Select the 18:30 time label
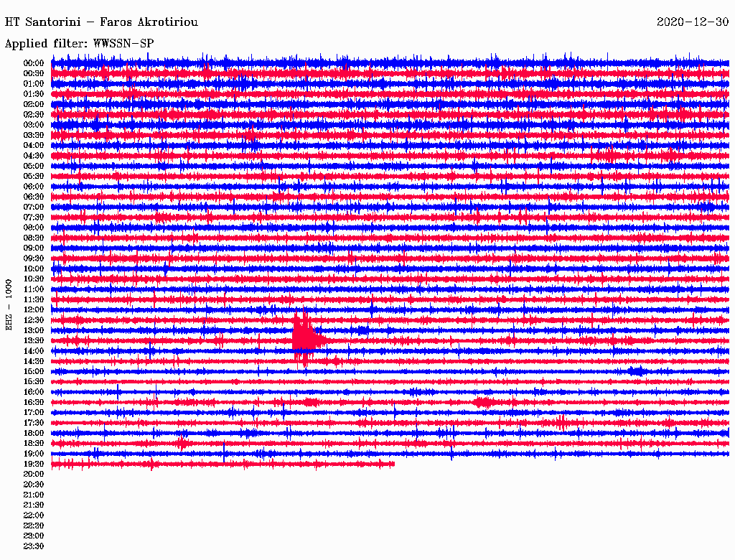Screen dimensions: 735x560 click(33, 443)
